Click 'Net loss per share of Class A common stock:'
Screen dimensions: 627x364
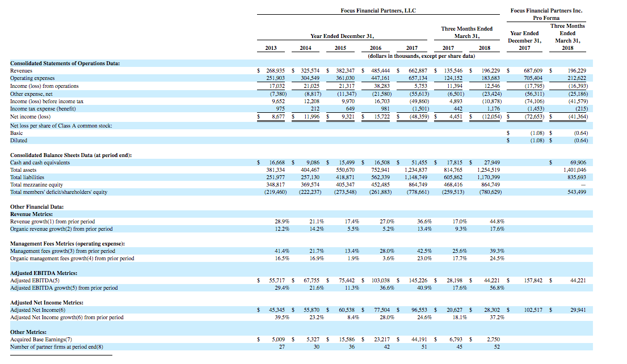(61, 126)
